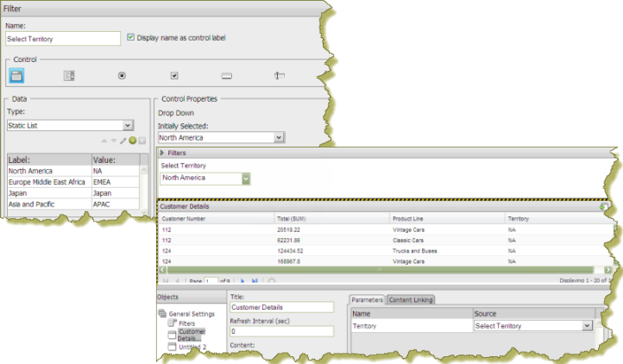Viewport: 623px width, 364px height.
Task: Expand the Filters panel triangle
Action: (x=161, y=153)
